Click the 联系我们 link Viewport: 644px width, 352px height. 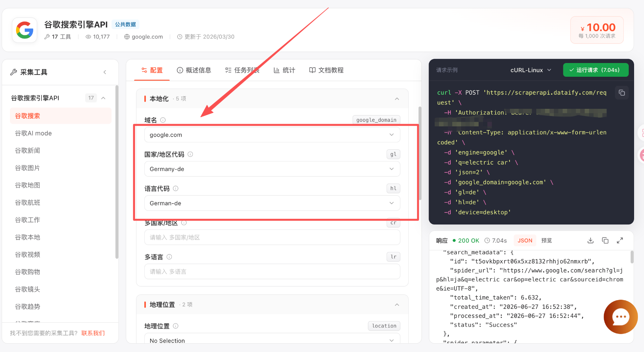pos(93,333)
